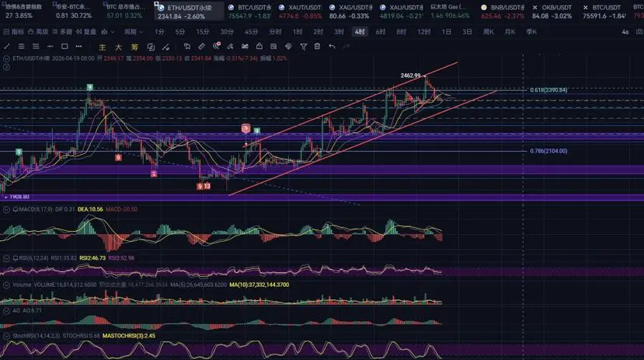The image size is (644, 360).
Task: Switch to the 1分 timeframe
Action: coord(159,32)
